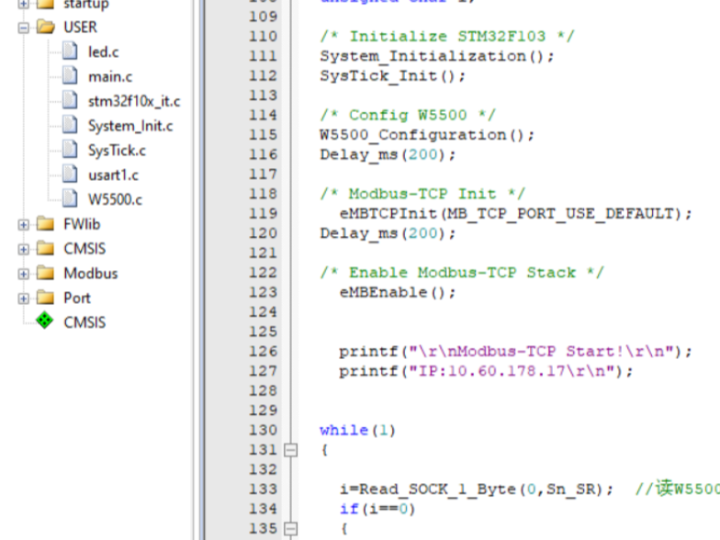Click the while(1) statement
720x540 pixels.
pos(358,431)
